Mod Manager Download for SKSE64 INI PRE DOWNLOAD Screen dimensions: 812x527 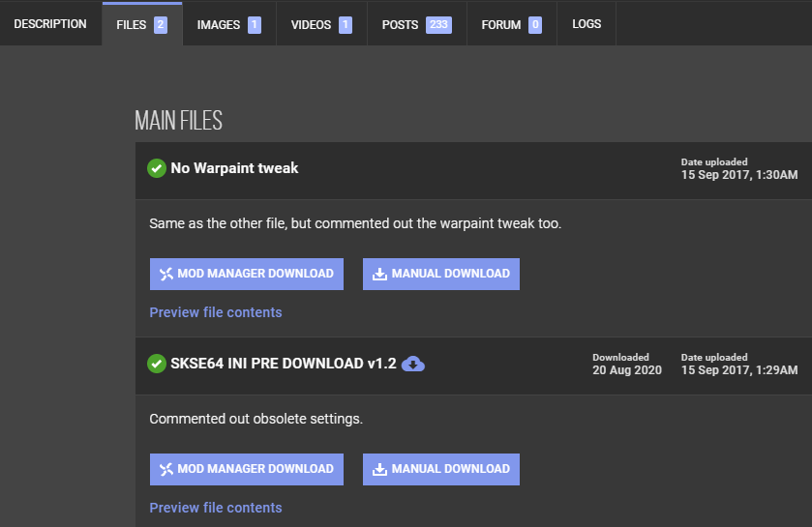[x=247, y=469]
